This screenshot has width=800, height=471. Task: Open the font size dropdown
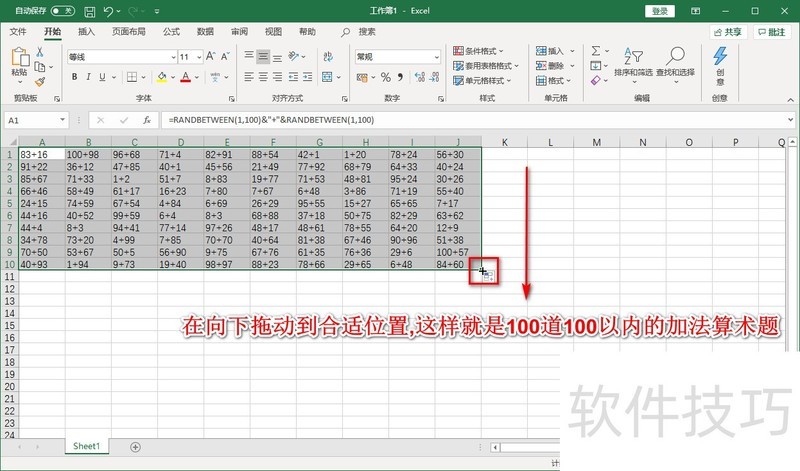click(199, 57)
